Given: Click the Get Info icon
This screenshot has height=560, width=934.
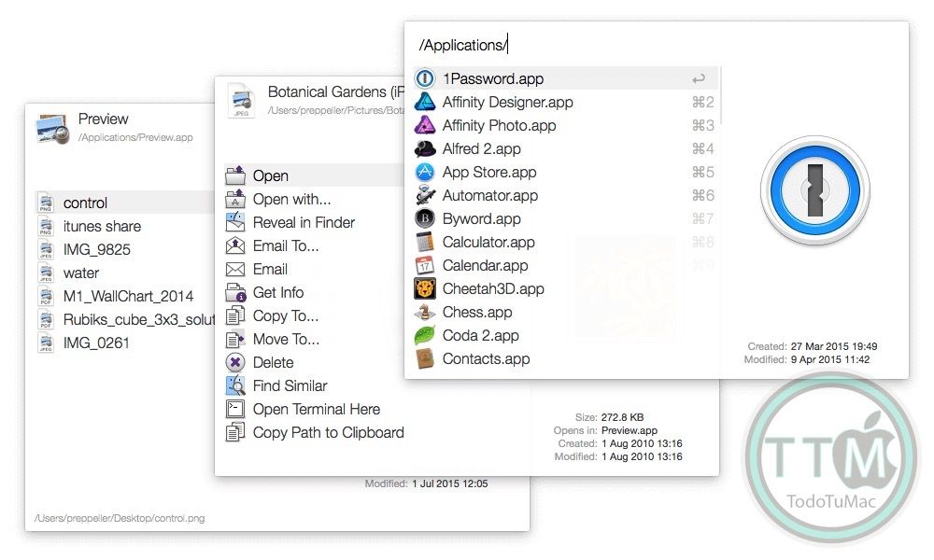Looking at the screenshot, I should [235, 292].
